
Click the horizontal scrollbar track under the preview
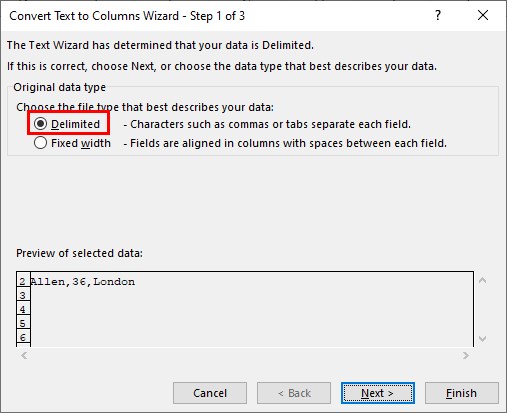(245, 355)
